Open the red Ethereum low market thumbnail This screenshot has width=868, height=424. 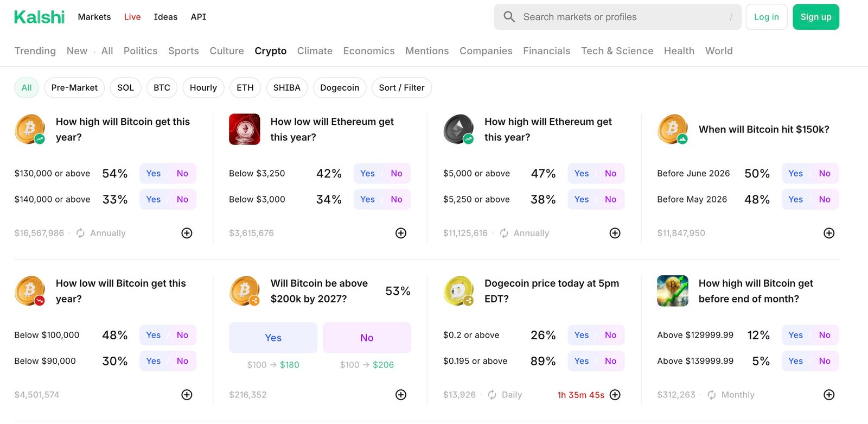tap(245, 129)
